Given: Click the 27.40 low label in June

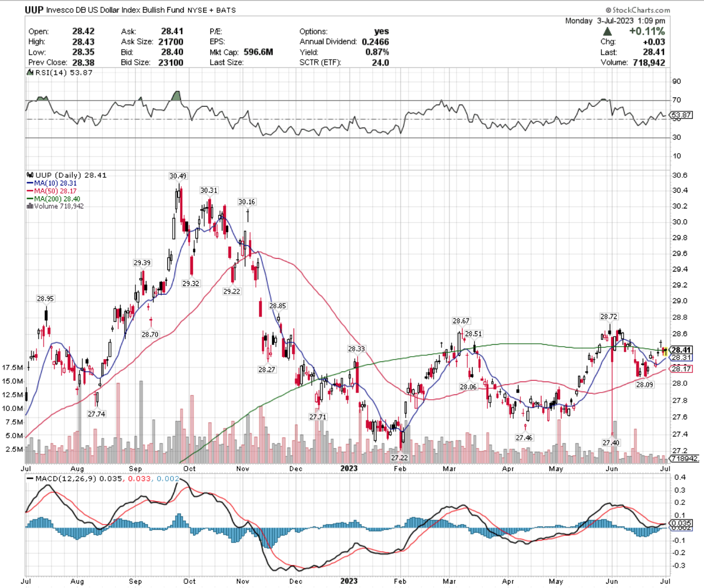Looking at the screenshot, I should click(x=611, y=443).
